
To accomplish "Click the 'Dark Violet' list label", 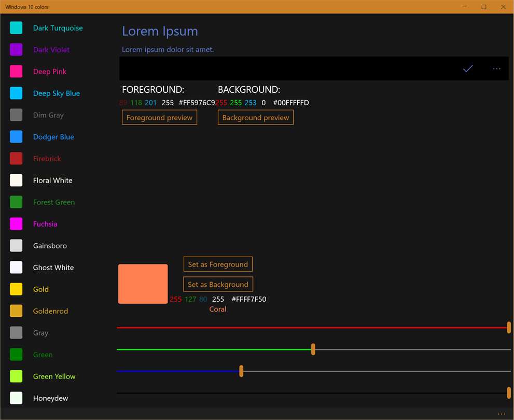I will tap(51, 49).
